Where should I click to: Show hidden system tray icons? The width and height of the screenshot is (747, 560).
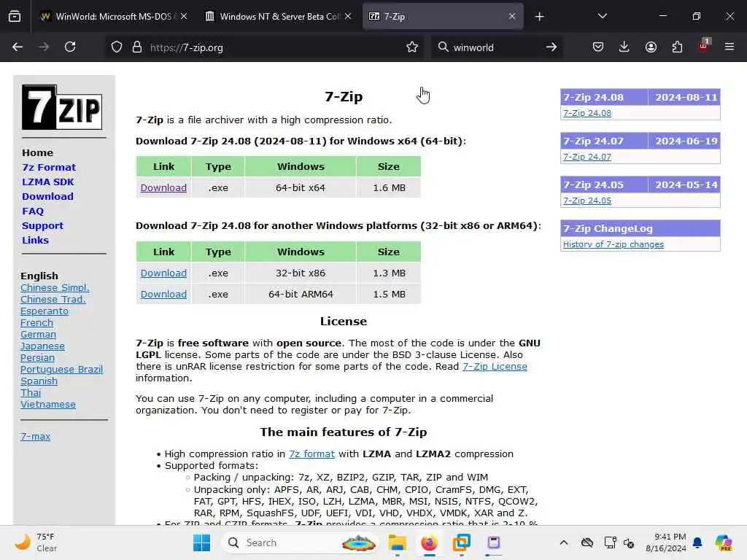click(x=564, y=542)
